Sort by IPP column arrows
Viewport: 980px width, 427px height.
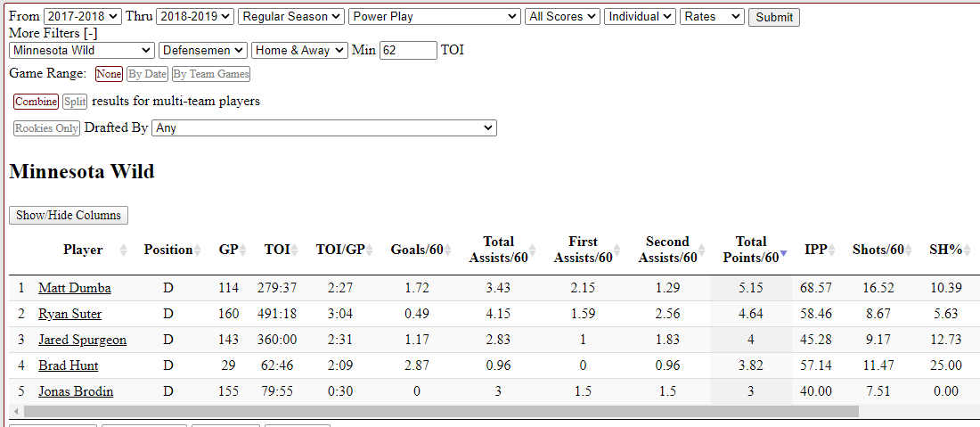pyautogui.click(x=832, y=250)
